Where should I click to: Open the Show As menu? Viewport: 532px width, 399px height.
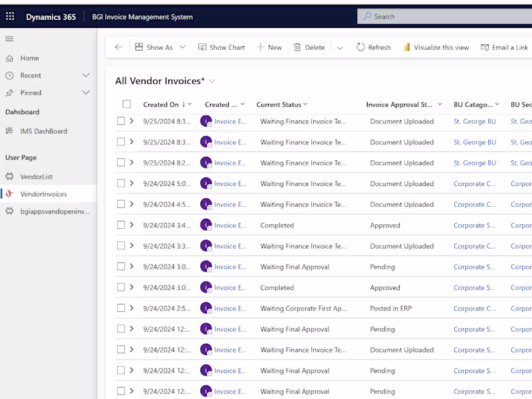(156, 47)
